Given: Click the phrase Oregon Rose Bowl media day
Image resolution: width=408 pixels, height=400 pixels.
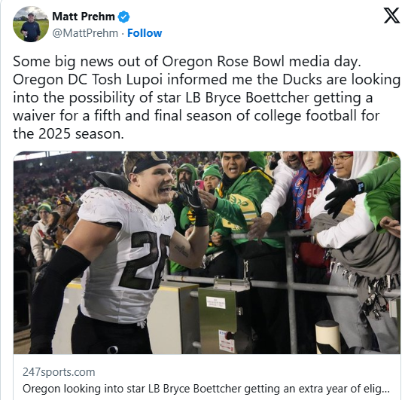Looking at the screenshot, I should 261,62.
